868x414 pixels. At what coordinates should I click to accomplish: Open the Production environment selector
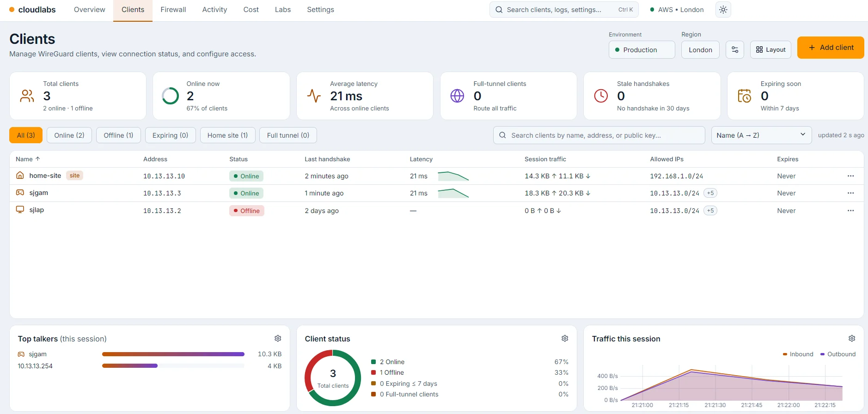point(642,50)
